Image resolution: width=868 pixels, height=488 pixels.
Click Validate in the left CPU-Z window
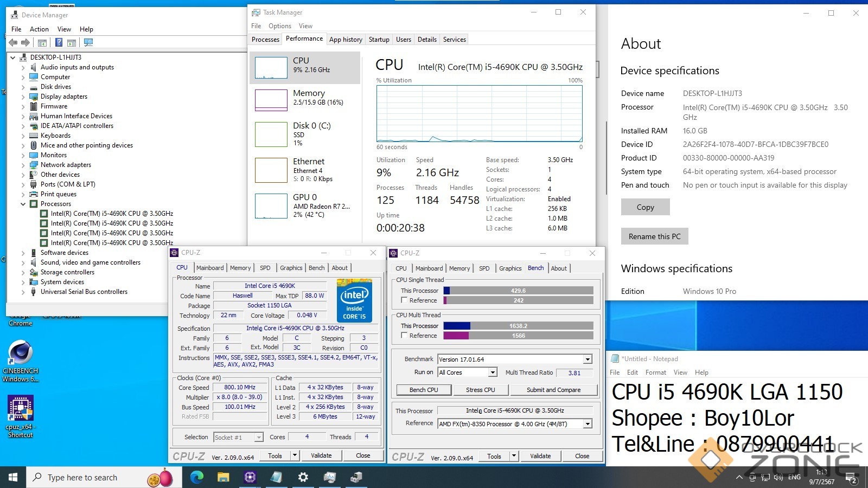tap(321, 455)
